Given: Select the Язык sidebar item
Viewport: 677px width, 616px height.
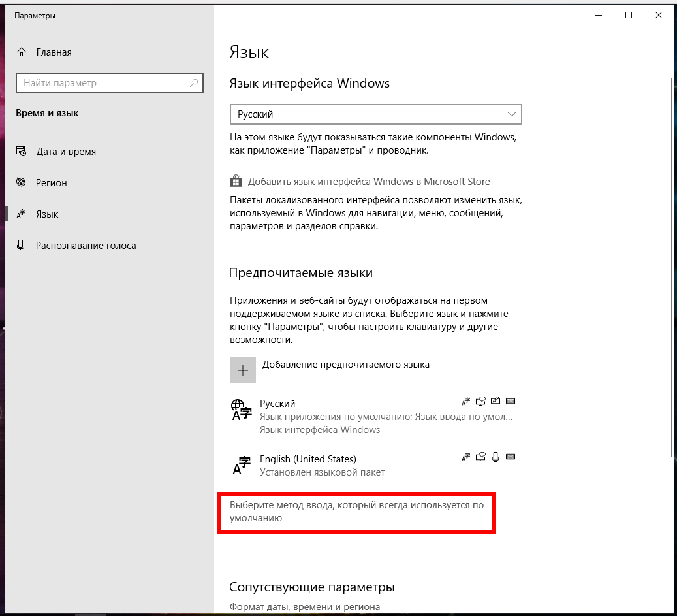Looking at the screenshot, I should click(47, 214).
